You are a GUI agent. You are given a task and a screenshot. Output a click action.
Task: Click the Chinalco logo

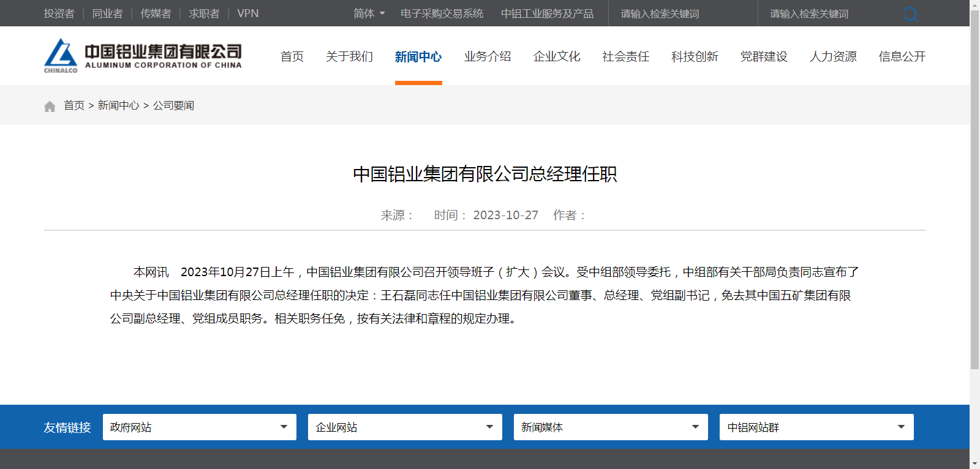pyautogui.click(x=143, y=56)
